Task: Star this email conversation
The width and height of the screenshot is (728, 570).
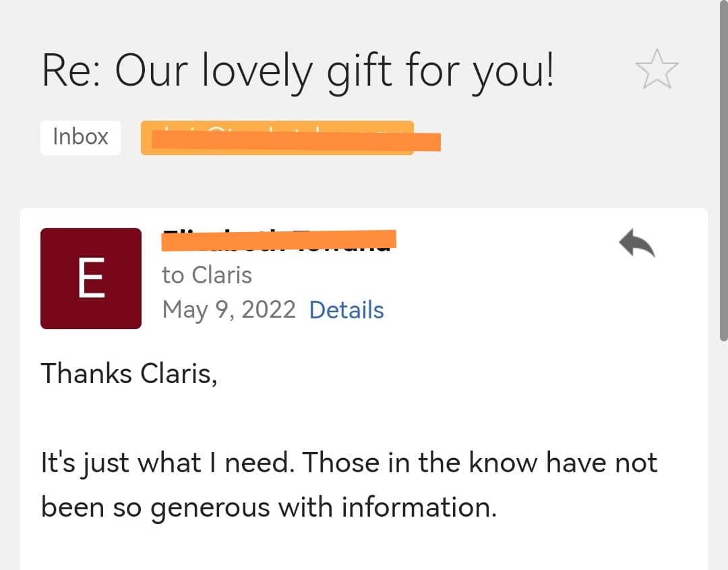Action: [657, 70]
